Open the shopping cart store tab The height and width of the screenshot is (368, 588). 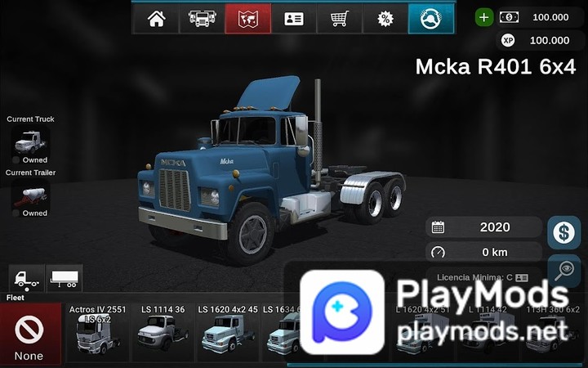pos(340,18)
